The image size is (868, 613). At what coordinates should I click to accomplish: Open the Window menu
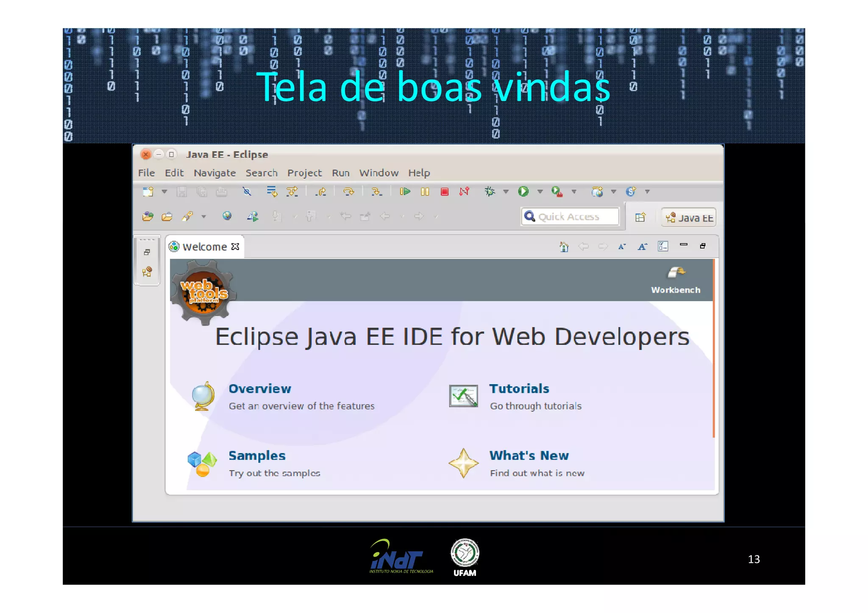[378, 173]
